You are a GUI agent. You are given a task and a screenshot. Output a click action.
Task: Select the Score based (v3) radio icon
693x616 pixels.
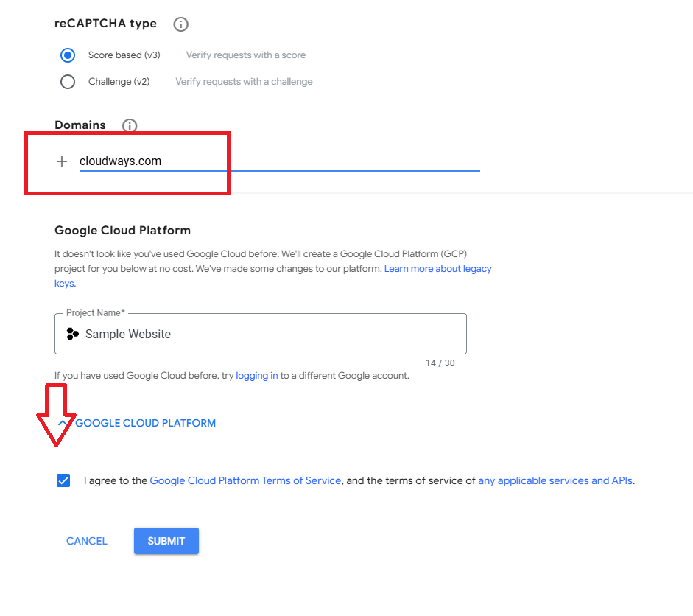[68, 55]
